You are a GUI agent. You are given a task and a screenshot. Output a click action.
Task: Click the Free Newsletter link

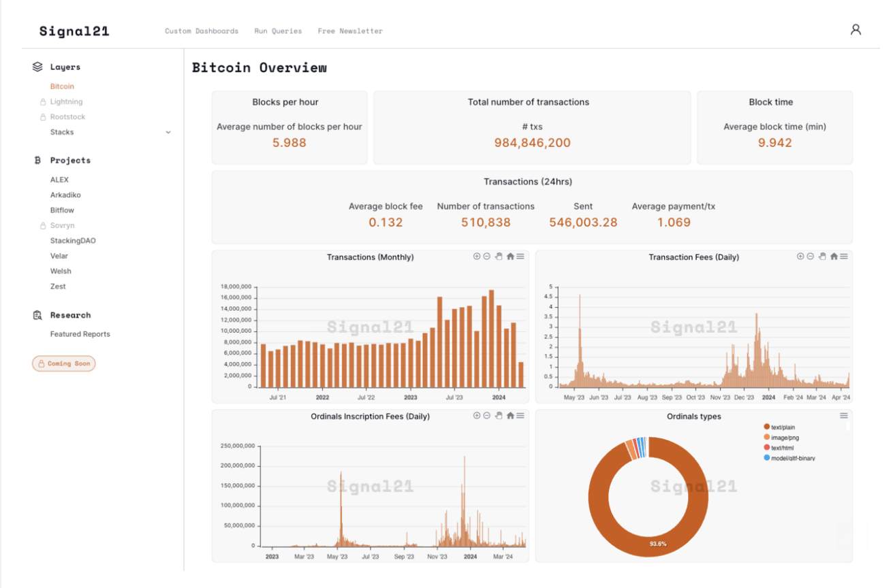click(x=350, y=31)
